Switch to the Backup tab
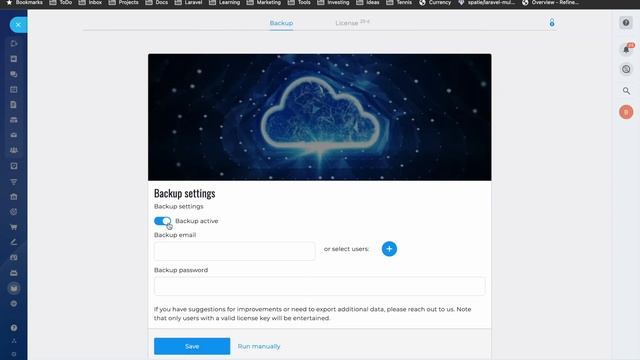 pyautogui.click(x=281, y=23)
